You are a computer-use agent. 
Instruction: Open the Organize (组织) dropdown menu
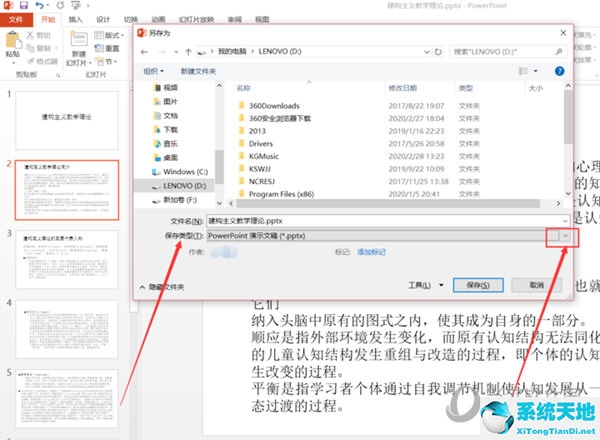(x=153, y=71)
